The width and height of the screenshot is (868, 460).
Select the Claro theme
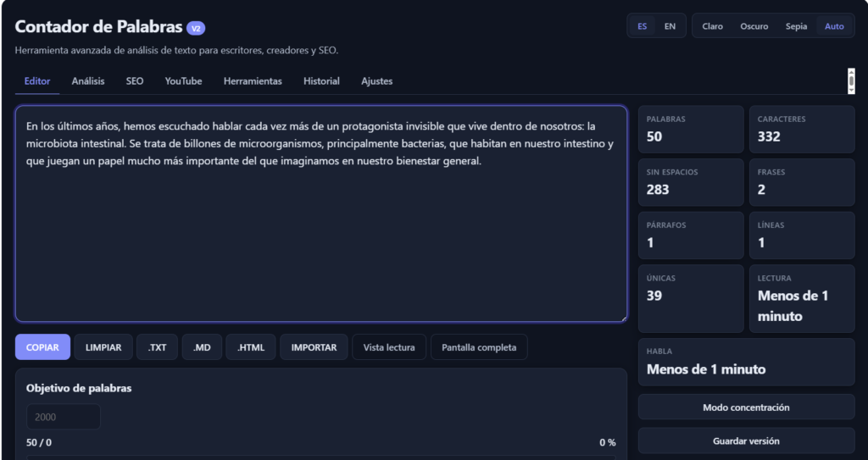pyautogui.click(x=712, y=26)
